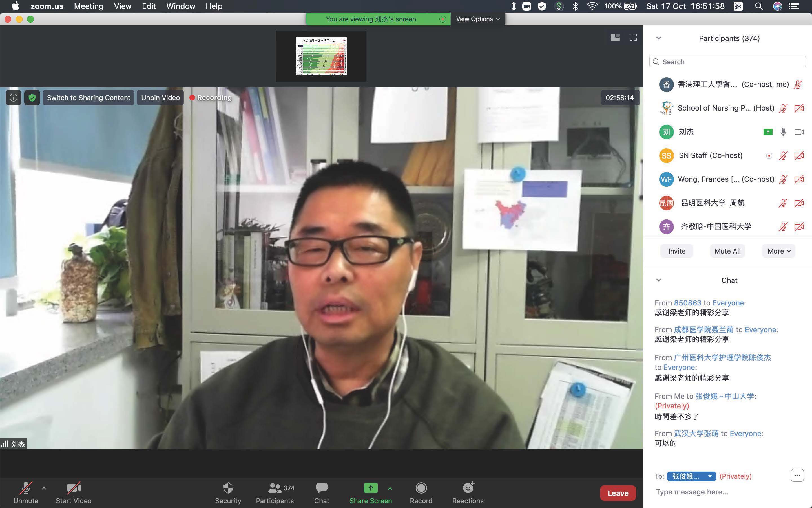812x508 pixels.
Task: Open the Window menu in menu bar
Action: point(181,6)
